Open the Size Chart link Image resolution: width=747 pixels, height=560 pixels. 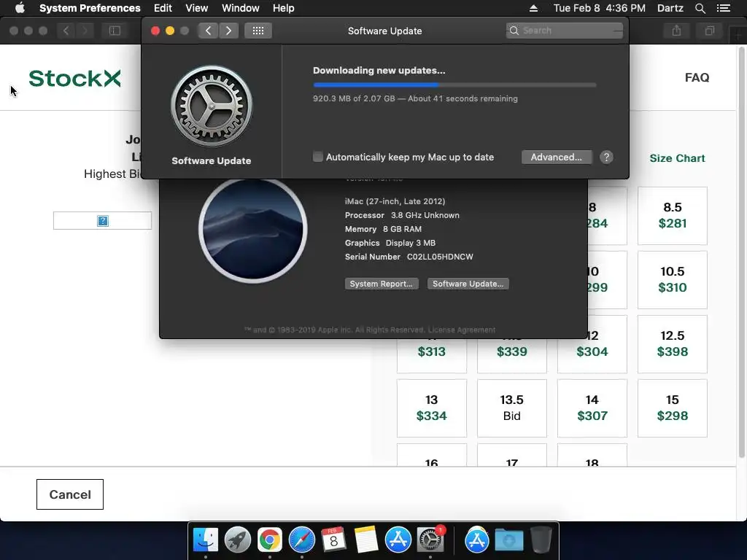pos(677,158)
